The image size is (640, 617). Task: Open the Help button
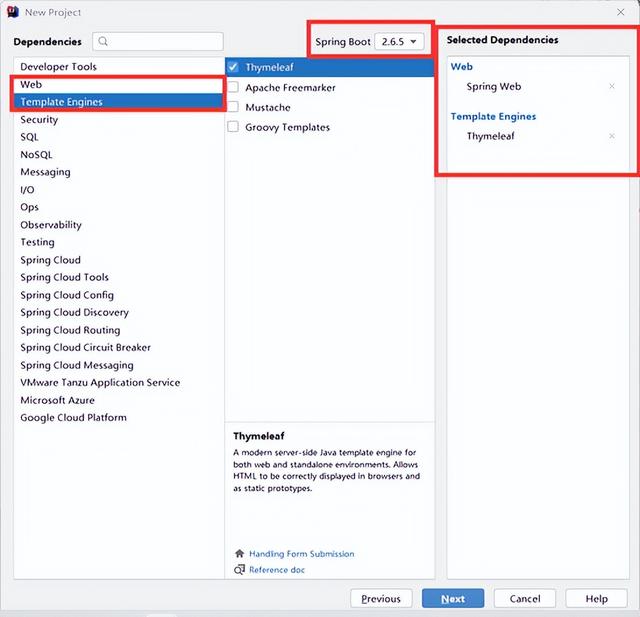click(x=596, y=599)
